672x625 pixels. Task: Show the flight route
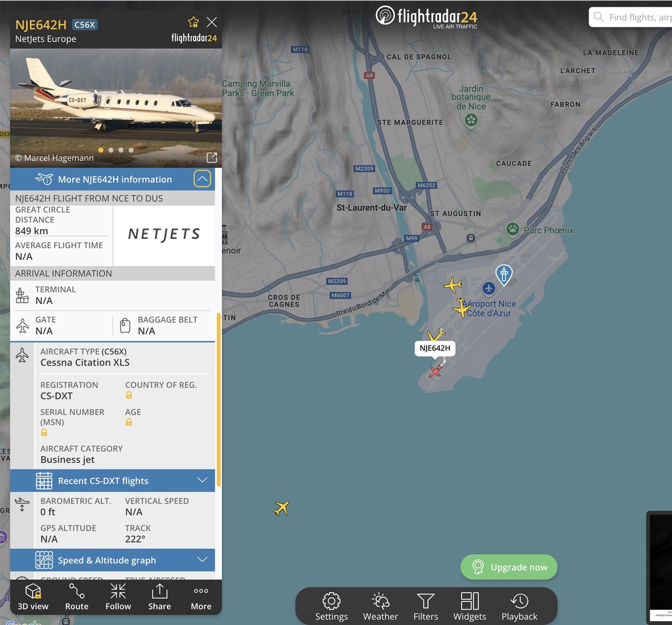[x=77, y=597]
